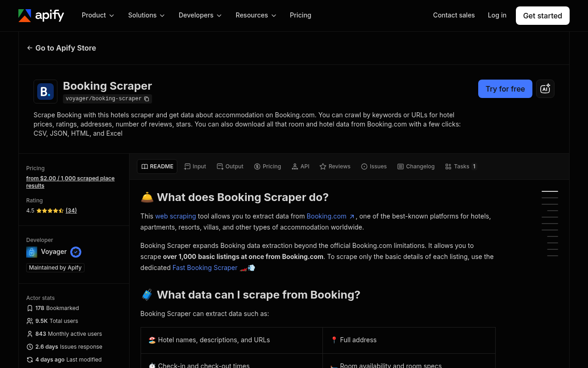
Task: Click the Full address table cell
Action: tap(409, 340)
